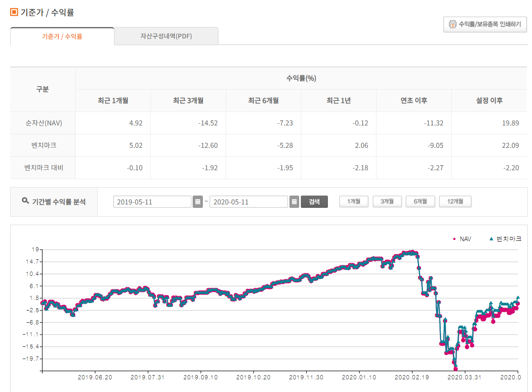Click the 2019.11.30 x-axis date label

coord(306,378)
